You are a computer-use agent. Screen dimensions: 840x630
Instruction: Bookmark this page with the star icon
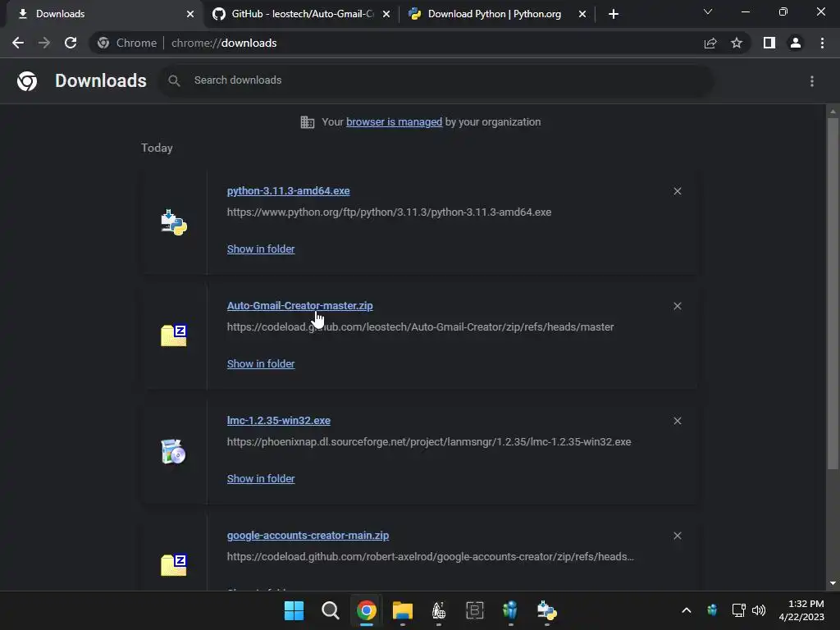pyautogui.click(x=737, y=43)
